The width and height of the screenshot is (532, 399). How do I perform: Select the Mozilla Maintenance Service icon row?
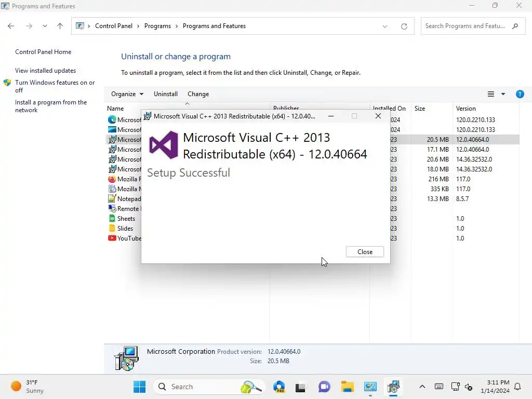(112, 189)
